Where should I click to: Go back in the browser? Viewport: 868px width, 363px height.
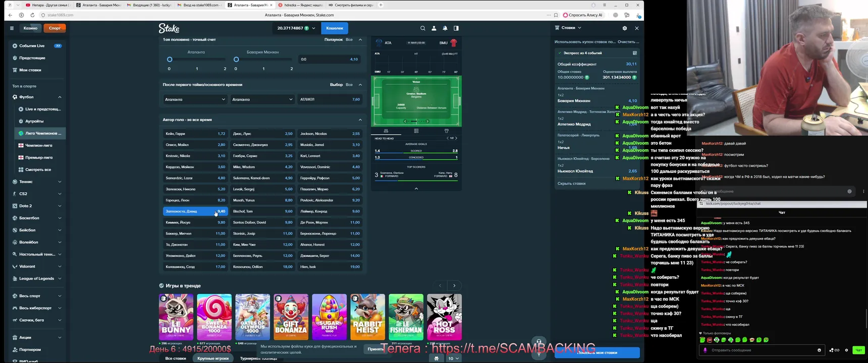10,15
